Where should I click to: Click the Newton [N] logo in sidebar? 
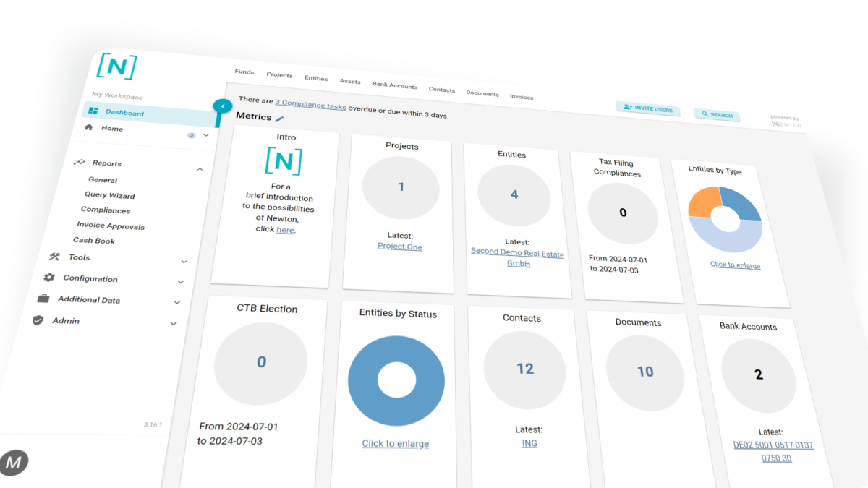tap(116, 67)
